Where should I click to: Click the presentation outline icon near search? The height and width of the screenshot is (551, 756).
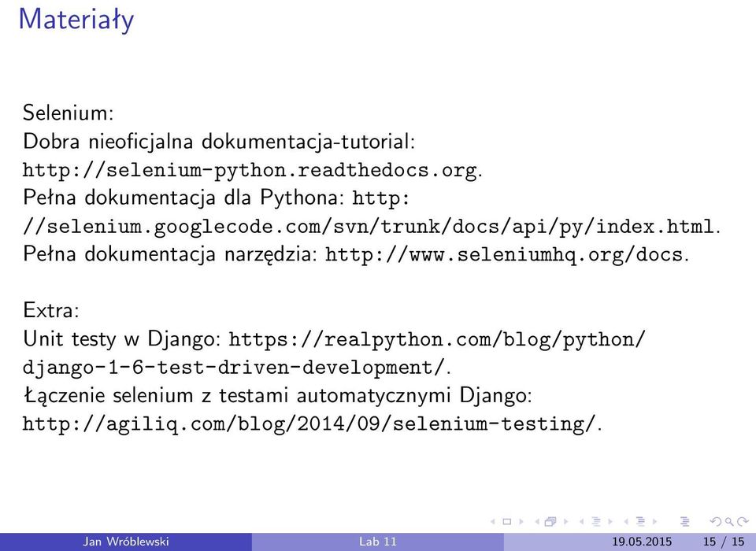(684, 522)
